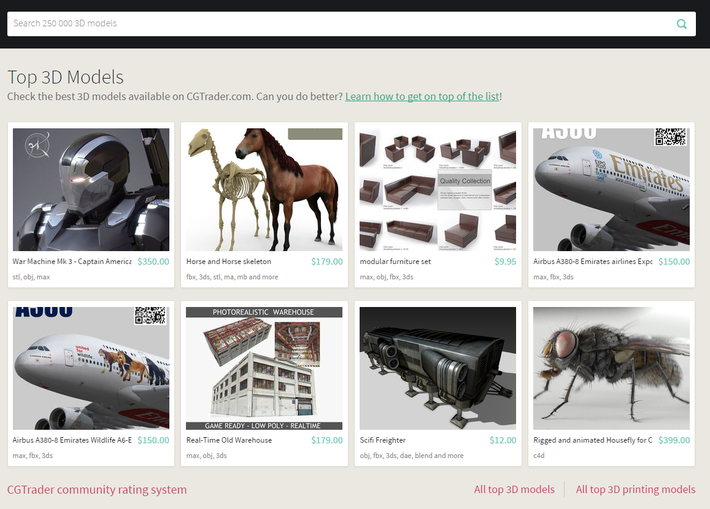Open the Real-Time Old Warehouse thumbnail

(x=264, y=368)
